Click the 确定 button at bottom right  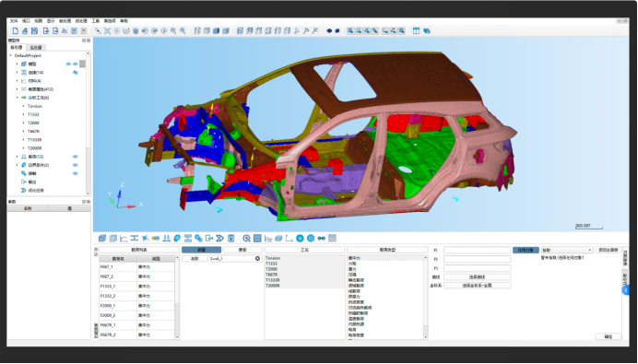tap(608, 336)
